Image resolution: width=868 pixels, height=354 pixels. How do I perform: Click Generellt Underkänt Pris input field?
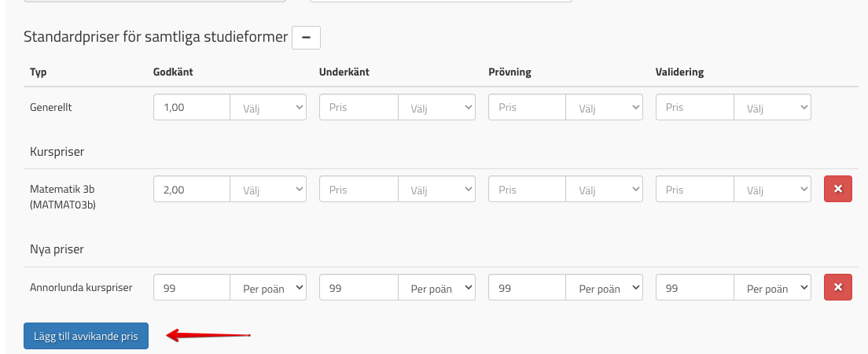[x=359, y=108]
